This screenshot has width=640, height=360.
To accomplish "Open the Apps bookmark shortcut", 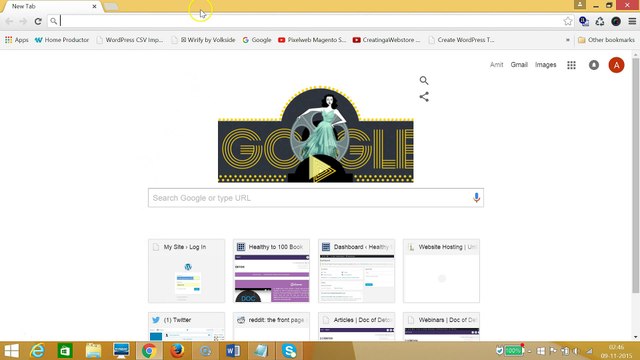I will (x=16, y=40).
